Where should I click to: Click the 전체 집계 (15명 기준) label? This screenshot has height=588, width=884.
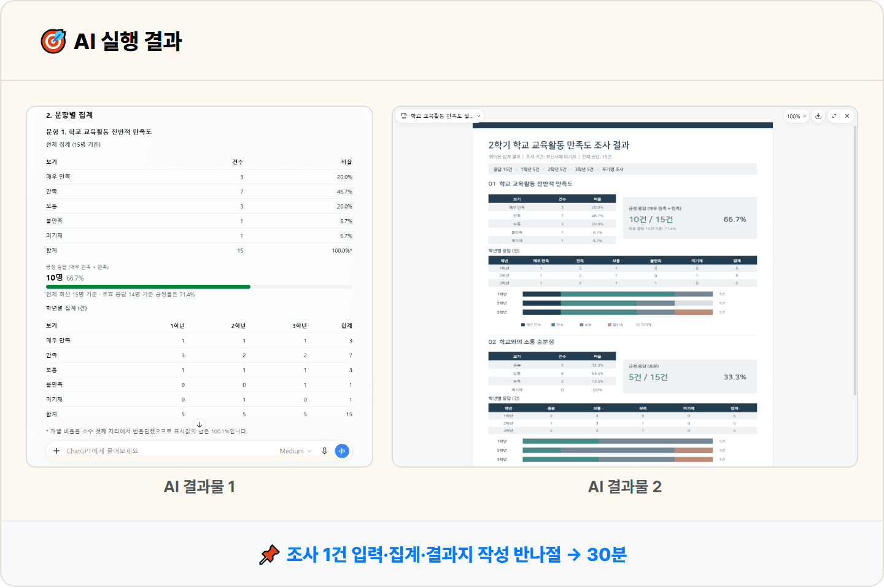[x=73, y=145]
